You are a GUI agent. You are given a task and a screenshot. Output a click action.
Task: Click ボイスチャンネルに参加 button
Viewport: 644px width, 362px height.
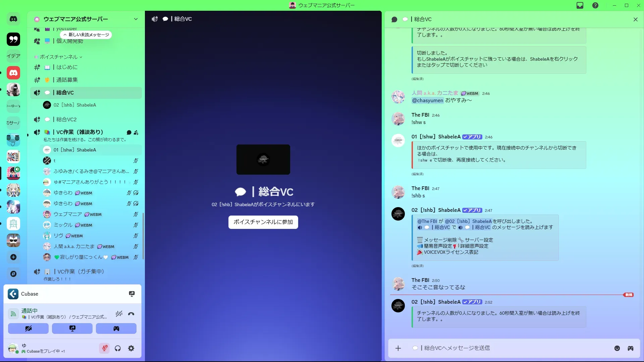click(263, 222)
